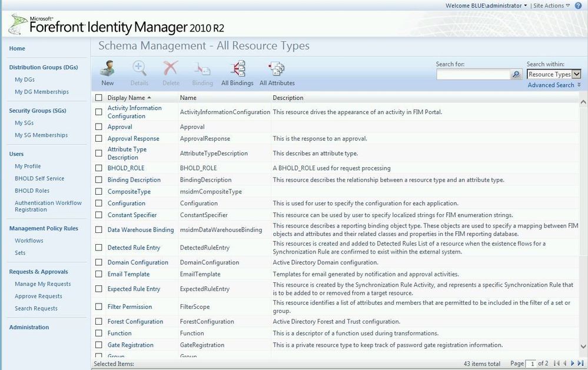Viewport: 588px width, 370px height.
Task: Open Security Groups (SGs) section
Action: (38, 111)
